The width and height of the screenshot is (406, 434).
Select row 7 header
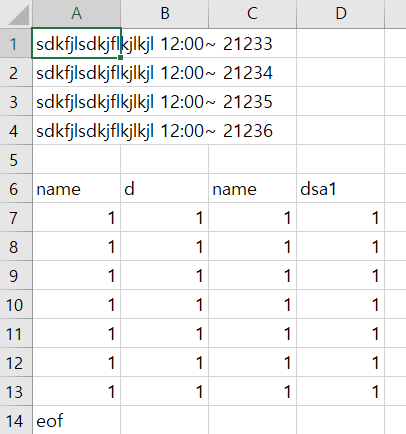tap(16, 217)
